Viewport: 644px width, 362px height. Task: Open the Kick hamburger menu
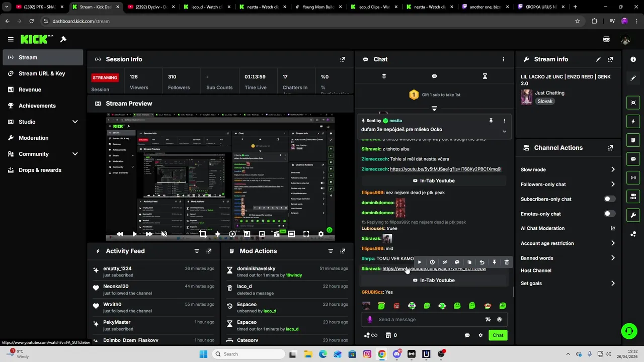11,39
